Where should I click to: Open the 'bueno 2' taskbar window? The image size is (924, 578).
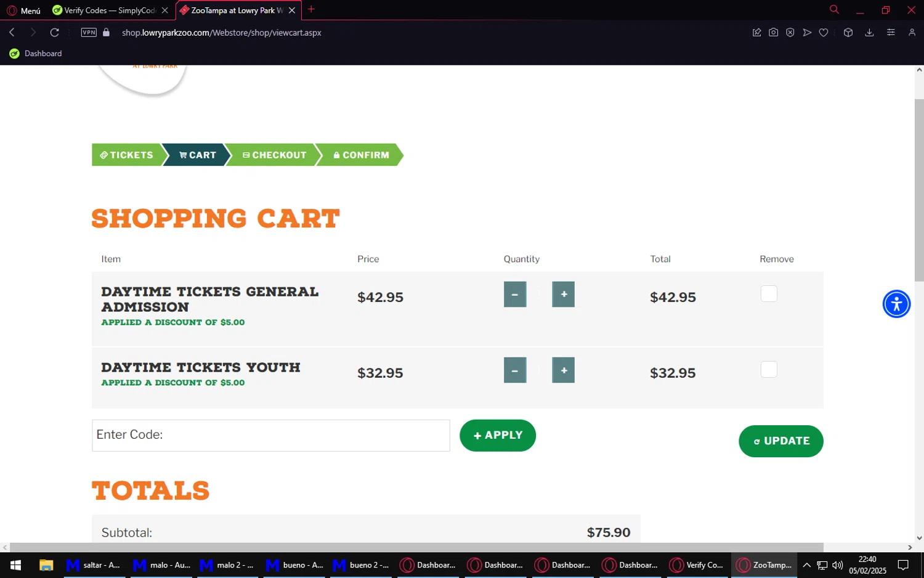[361, 565]
